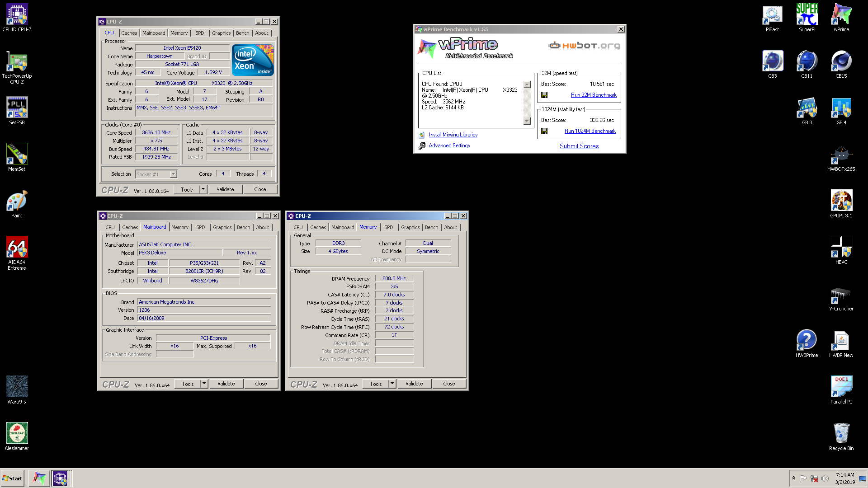This screenshot has height=488, width=868.
Task: Click Close button in Mainboard CPU-Z window
Action: (x=261, y=384)
